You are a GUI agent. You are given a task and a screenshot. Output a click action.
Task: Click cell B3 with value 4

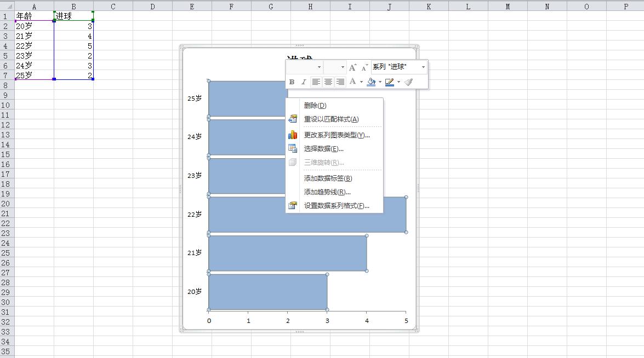[x=73, y=36]
